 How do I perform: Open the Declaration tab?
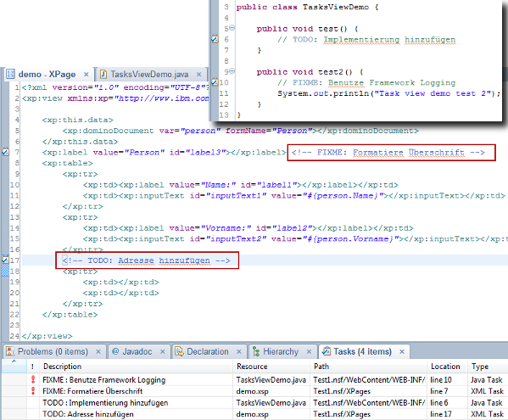click(207, 351)
